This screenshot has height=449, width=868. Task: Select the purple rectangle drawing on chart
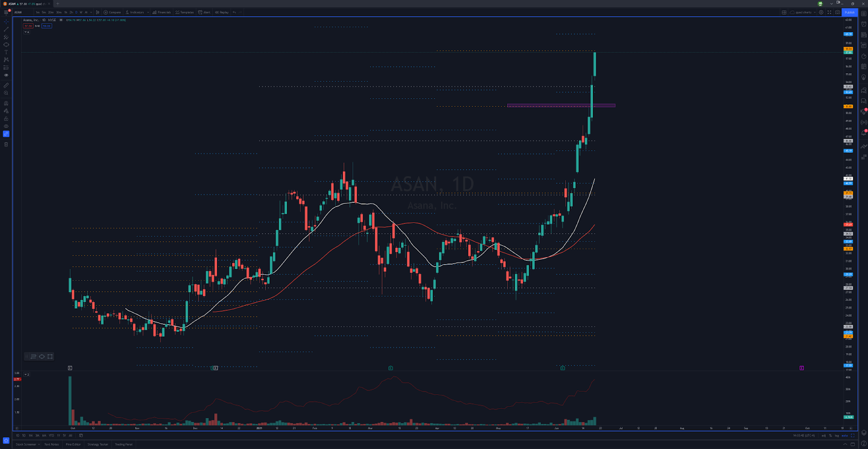(561, 105)
